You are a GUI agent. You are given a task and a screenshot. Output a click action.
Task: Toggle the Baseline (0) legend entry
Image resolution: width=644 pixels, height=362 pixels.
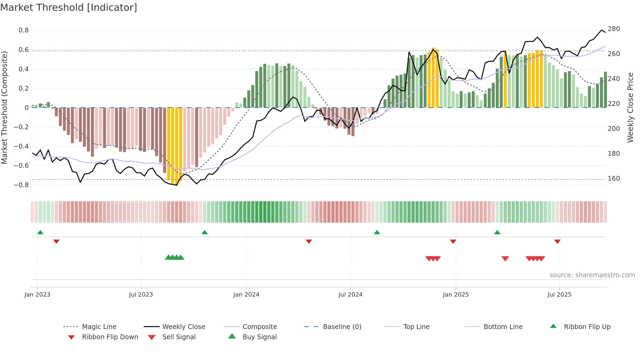[333, 327]
